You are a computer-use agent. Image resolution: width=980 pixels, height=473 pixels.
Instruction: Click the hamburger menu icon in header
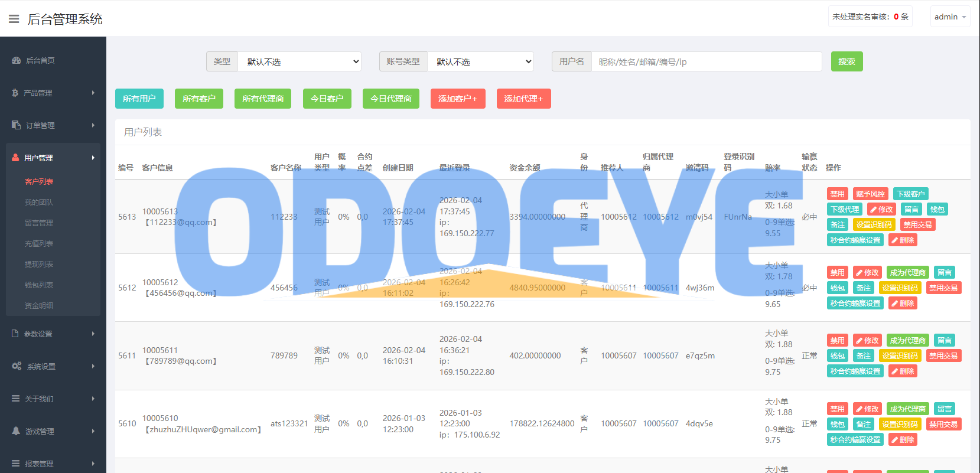pos(14,19)
